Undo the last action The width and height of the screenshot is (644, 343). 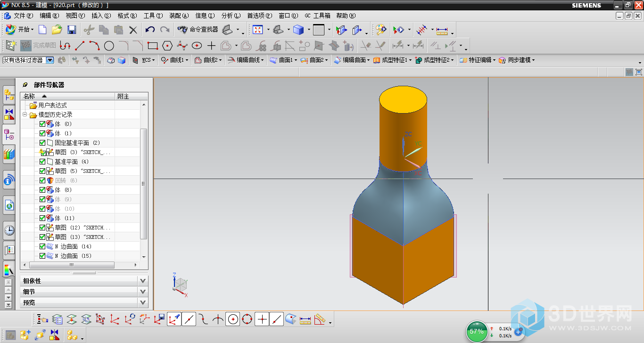(x=150, y=30)
